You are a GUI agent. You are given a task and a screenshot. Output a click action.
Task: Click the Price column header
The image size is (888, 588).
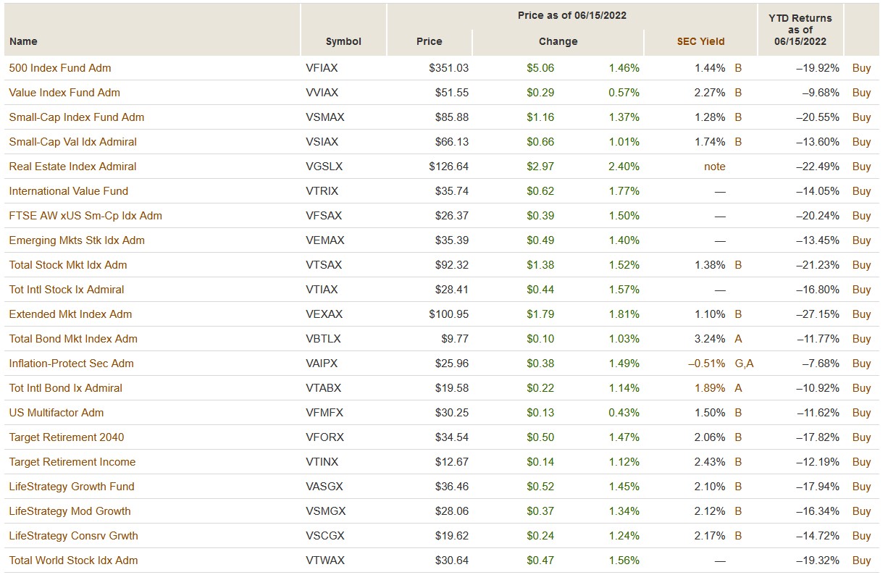429,41
